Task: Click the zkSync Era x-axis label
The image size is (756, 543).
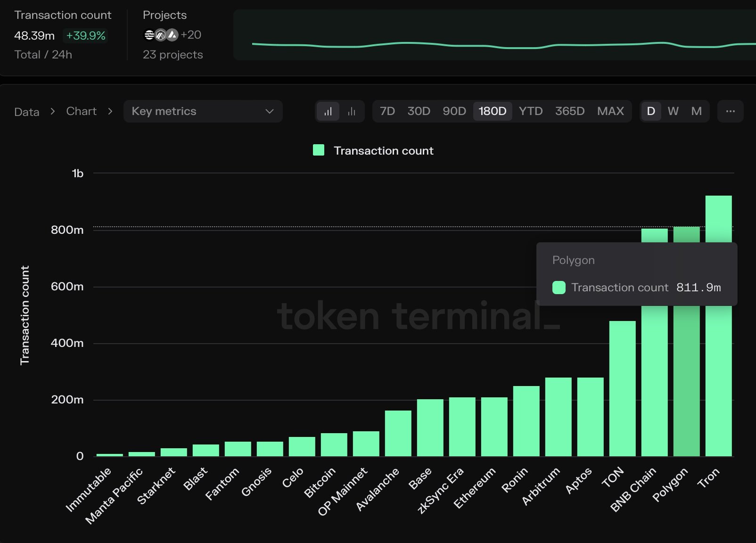Action: click(x=441, y=490)
